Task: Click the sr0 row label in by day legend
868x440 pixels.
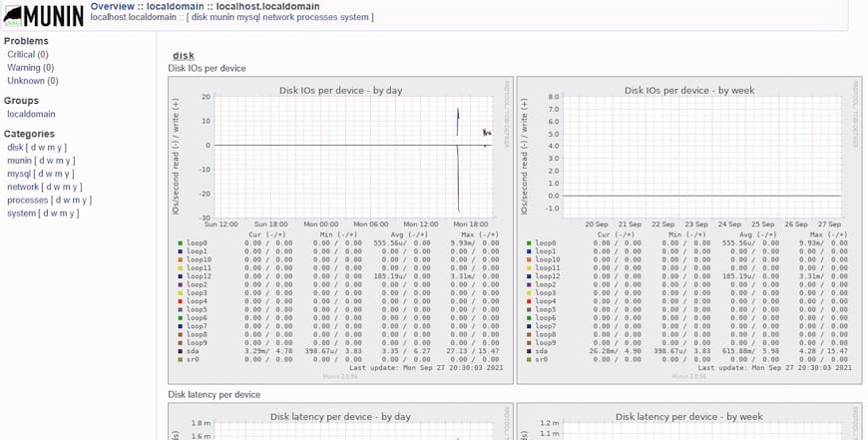Action: point(193,359)
